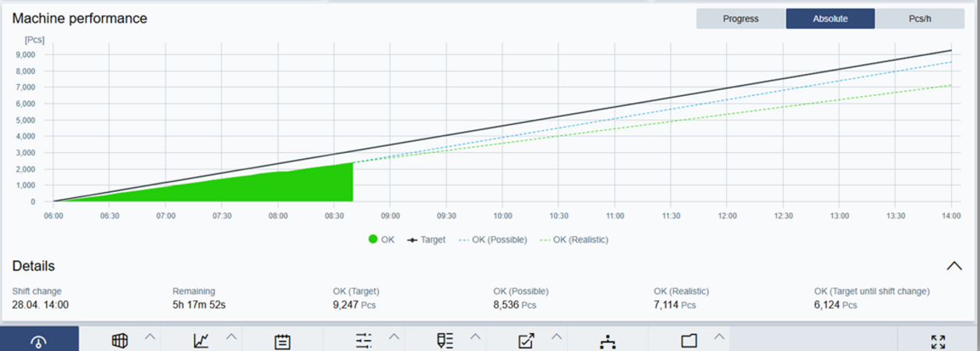This screenshot has height=351, width=980.
Task: Click the 14:00 label on time axis
Action: pyautogui.click(x=952, y=215)
